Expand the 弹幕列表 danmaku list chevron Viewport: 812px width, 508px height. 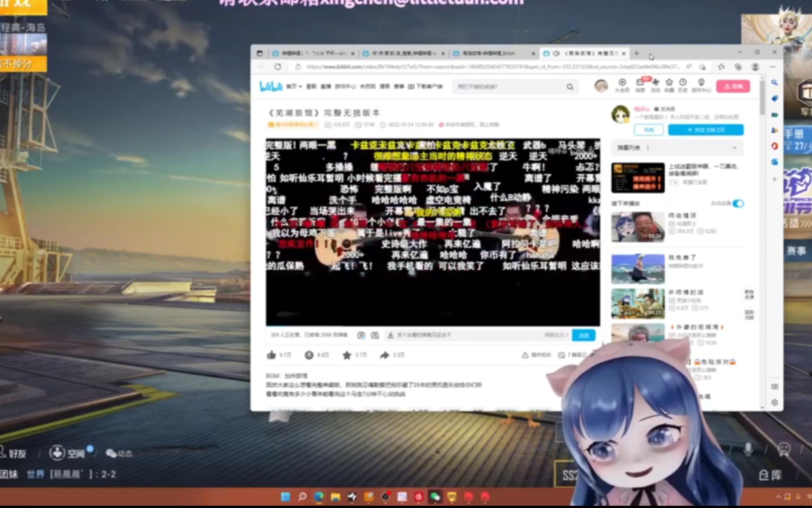[734, 148]
